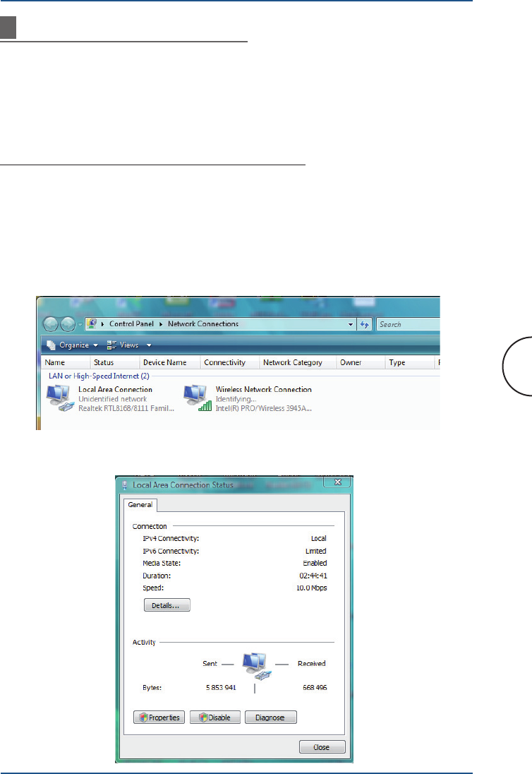
Task: Collapse LAN or High-Speed Internet group
Action: pyautogui.click(x=99, y=376)
